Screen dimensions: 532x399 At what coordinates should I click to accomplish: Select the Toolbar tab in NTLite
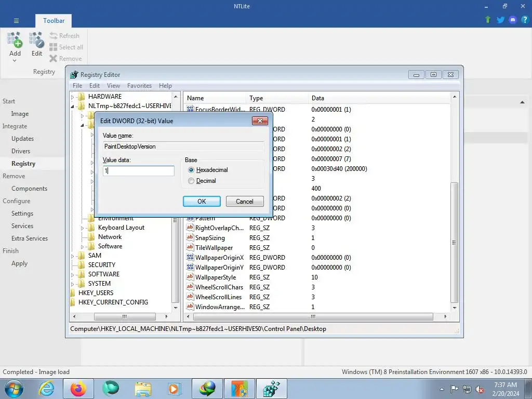(x=54, y=21)
